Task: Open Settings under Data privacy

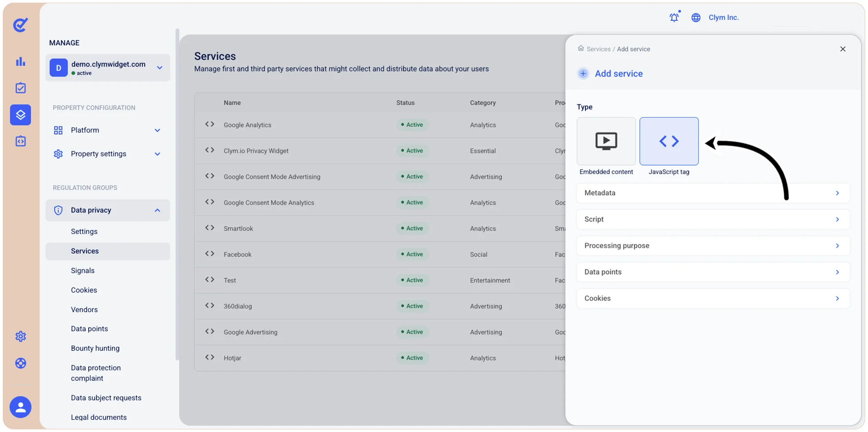Action: tap(84, 232)
